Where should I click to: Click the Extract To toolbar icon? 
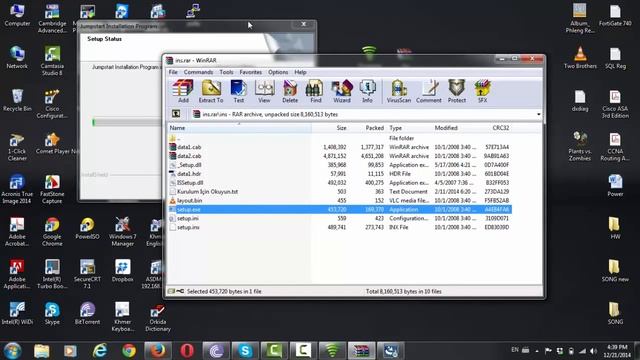pos(211,91)
